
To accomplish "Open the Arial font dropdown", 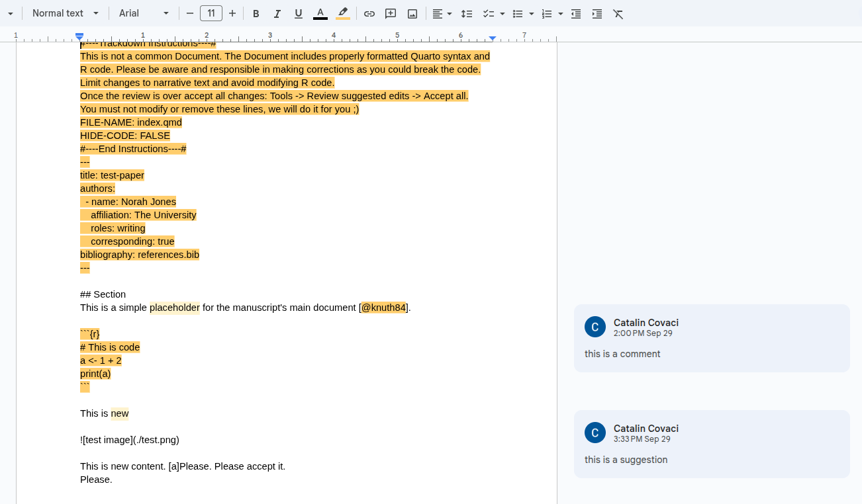I will click(x=144, y=13).
